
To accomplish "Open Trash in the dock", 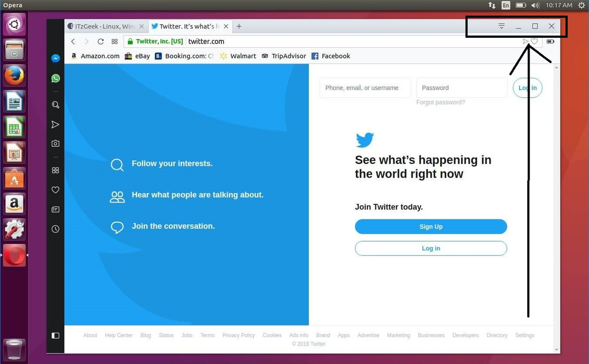I will (14, 350).
